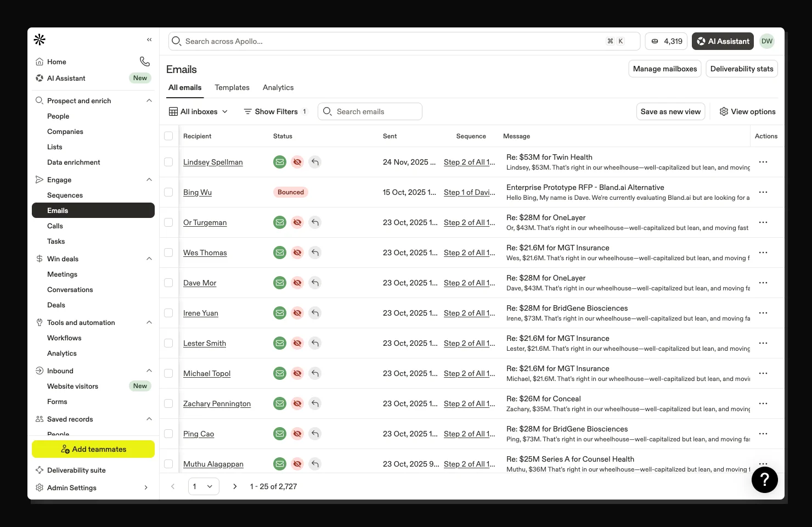Open Companies in the sidebar
The image size is (812, 527).
(x=65, y=132)
